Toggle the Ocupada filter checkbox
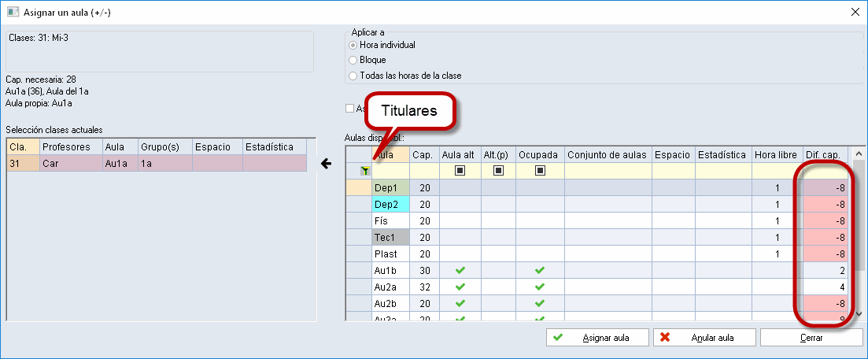 (x=541, y=171)
